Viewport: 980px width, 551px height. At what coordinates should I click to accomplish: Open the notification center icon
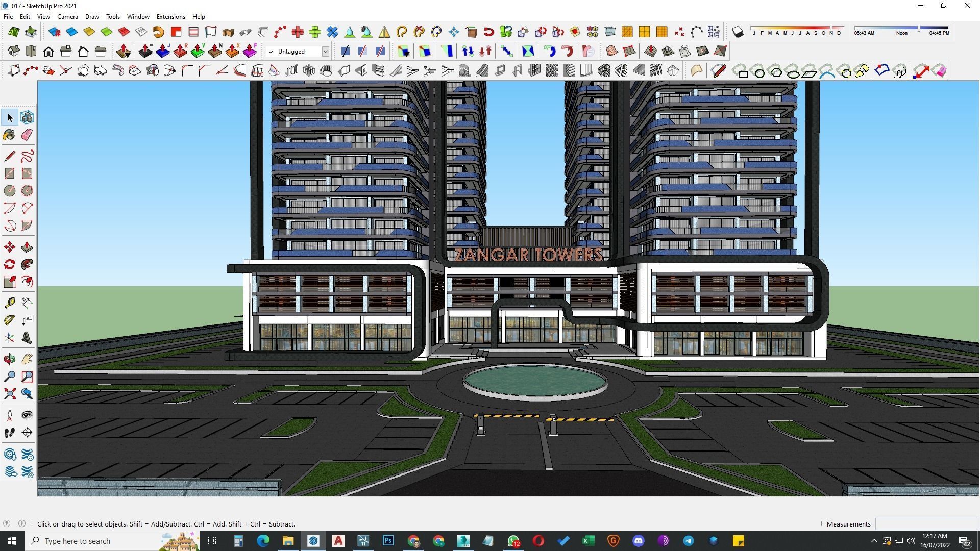[965, 541]
